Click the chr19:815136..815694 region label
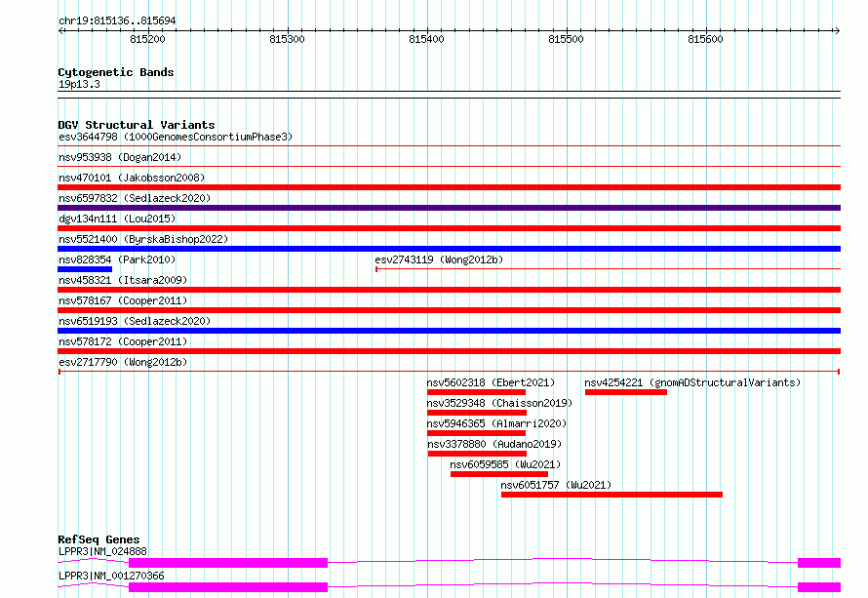The width and height of the screenshot is (868, 598). coord(117,21)
